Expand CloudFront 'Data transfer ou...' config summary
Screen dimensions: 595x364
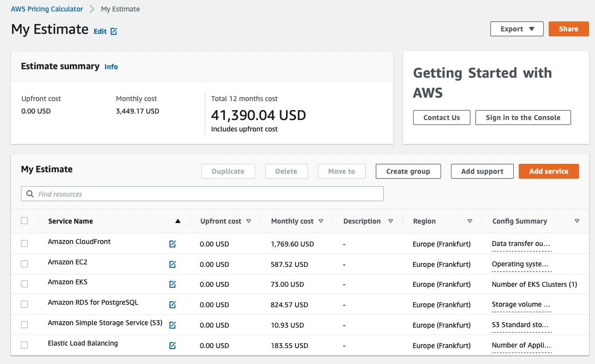coord(521,244)
